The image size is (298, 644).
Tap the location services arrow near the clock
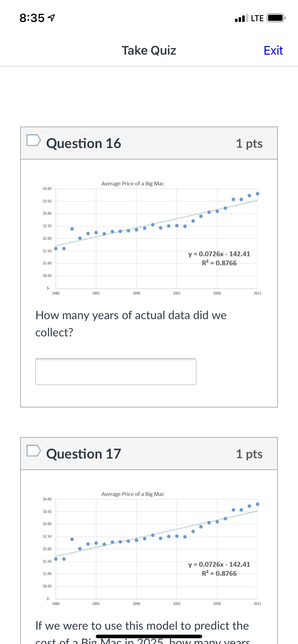50,17
